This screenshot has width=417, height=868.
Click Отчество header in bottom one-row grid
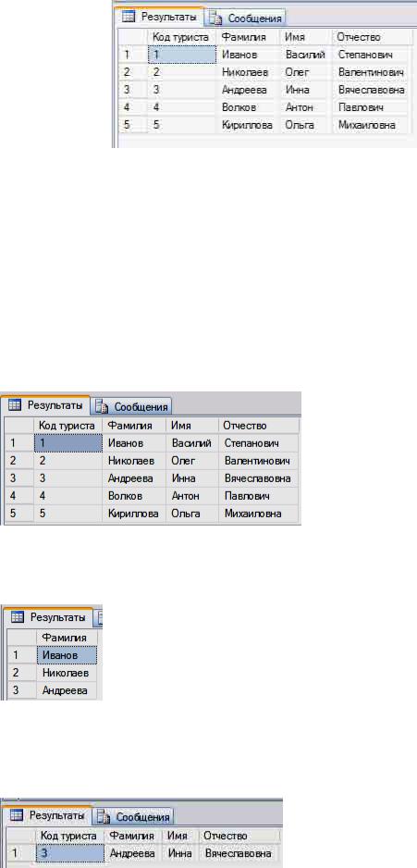[x=240, y=835]
